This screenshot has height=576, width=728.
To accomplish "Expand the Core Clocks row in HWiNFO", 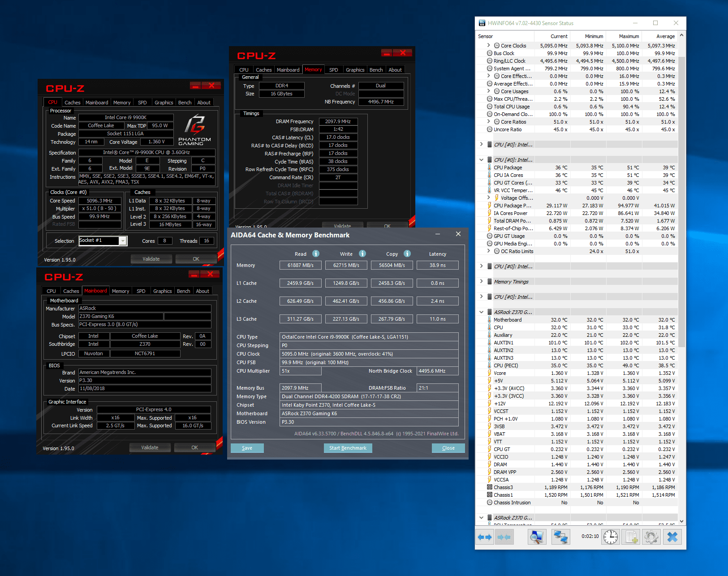I will pos(488,45).
